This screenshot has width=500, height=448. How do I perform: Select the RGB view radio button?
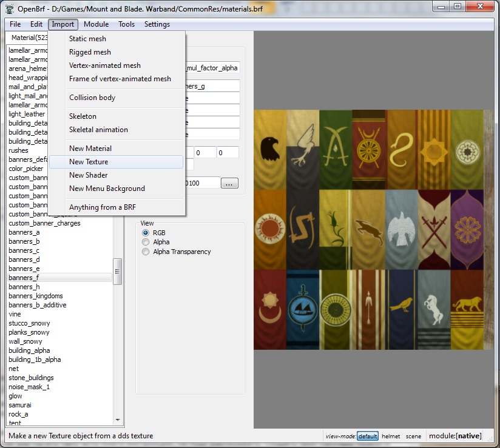coord(146,233)
